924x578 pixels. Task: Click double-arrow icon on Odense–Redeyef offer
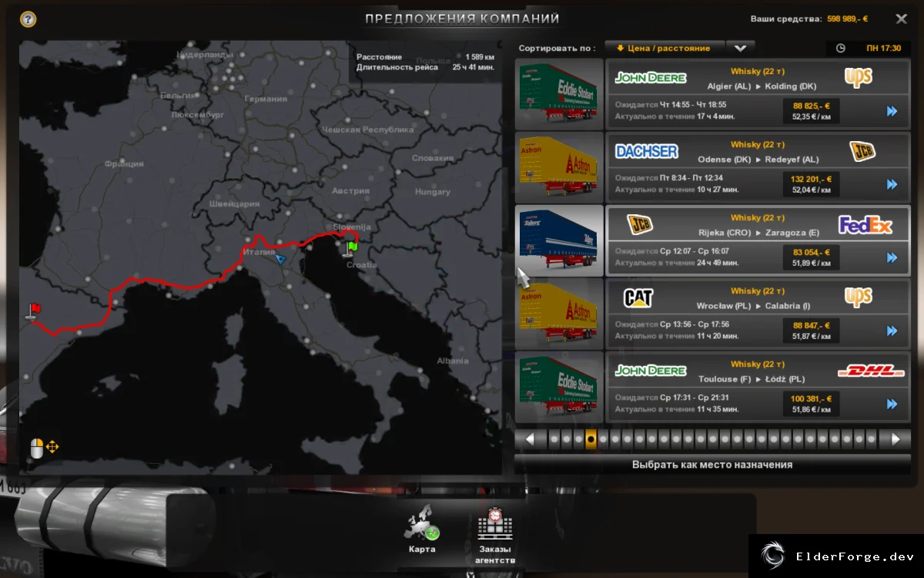pyautogui.click(x=892, y=185)
